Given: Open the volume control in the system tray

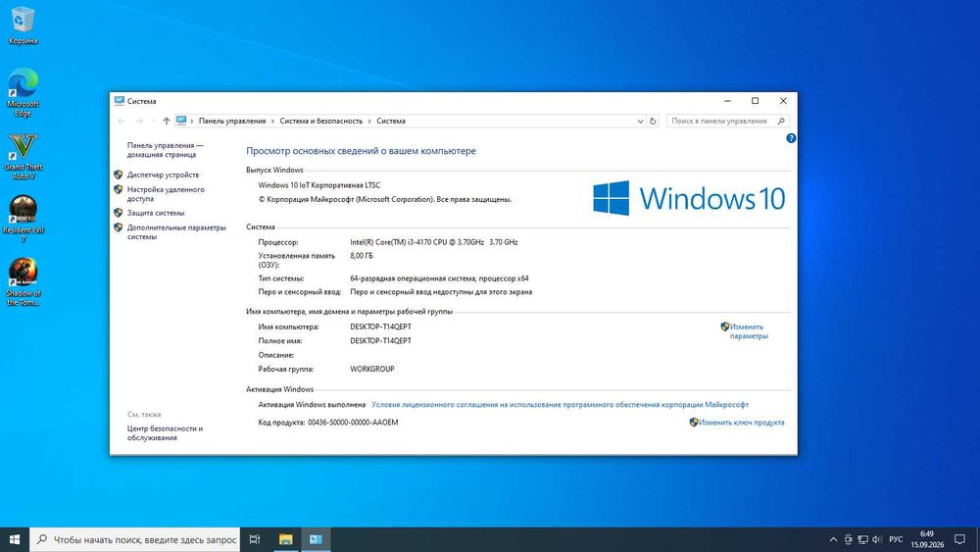Looking at the screenshot, I should [x=877, y=539].
